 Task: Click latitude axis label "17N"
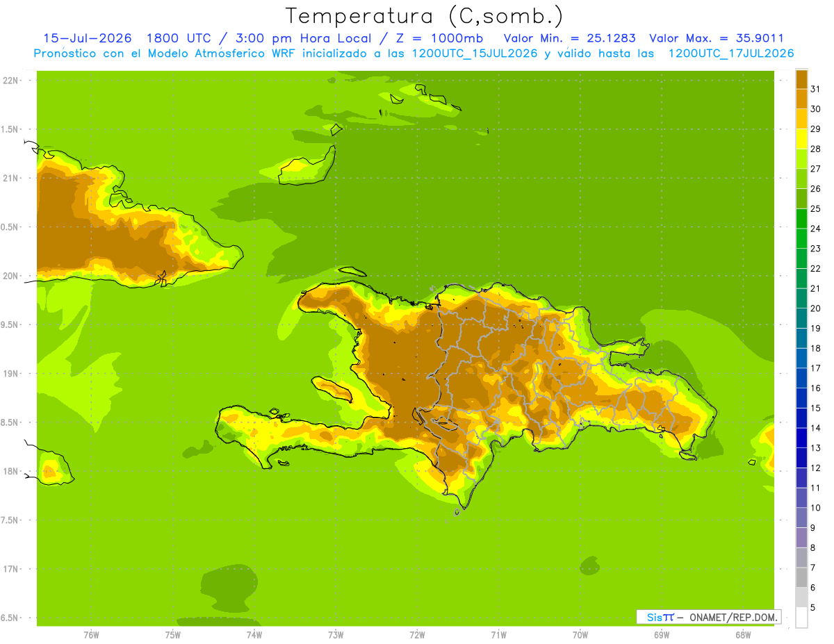[x=10, y=569]
